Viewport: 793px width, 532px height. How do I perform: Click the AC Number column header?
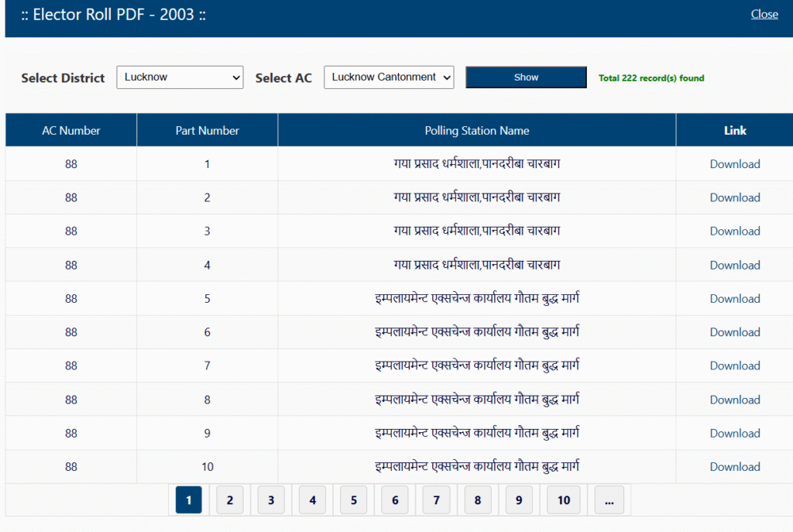(x=71, y=131)
